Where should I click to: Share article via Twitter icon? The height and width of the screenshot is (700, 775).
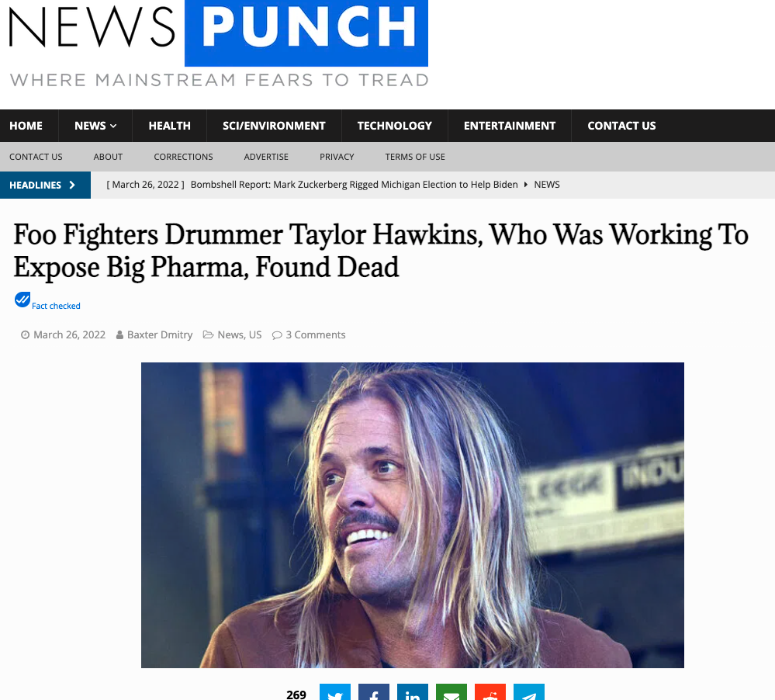pos(335,691)
